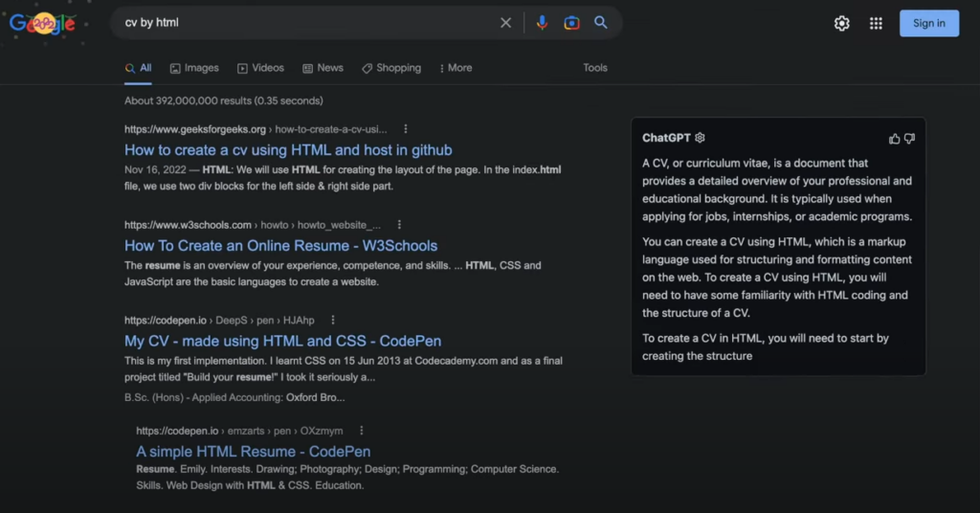Switch to the Videos tab
980x513 pixels.
point(260,68)
